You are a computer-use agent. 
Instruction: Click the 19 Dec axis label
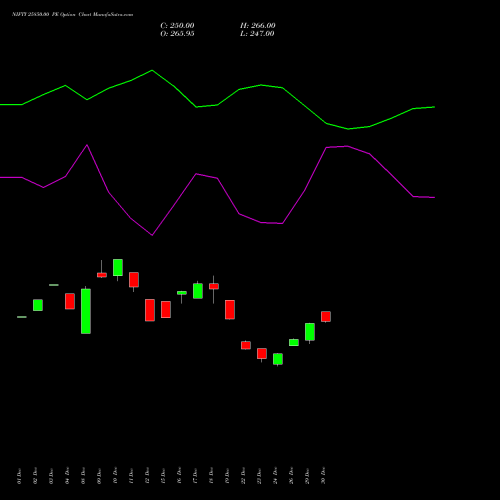(227, 476)
